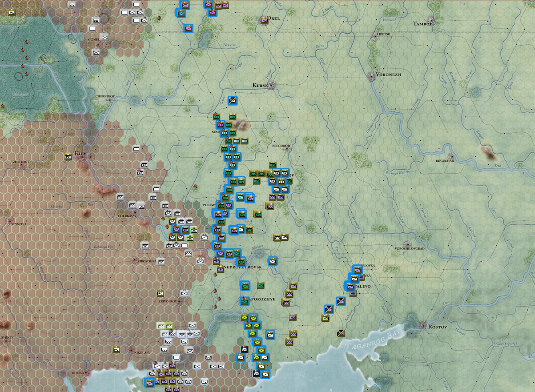Click the grey armor counter right of Kirovograd label

161,262
